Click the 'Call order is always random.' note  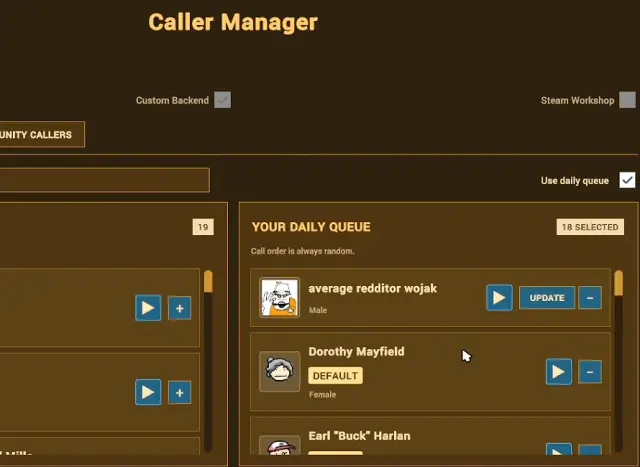coord(302,251)
